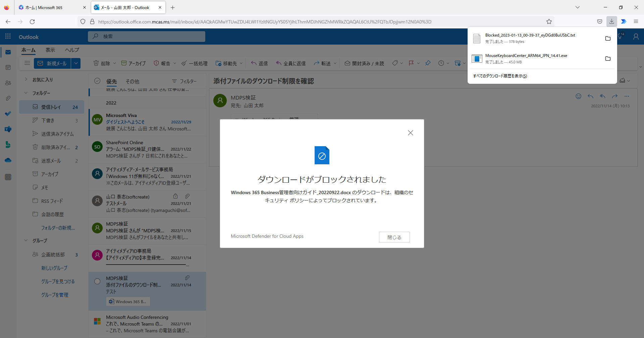The image size is (644, 338).
Task: Click the 一括処理 sweep button
Action: (x=195, y=63)
